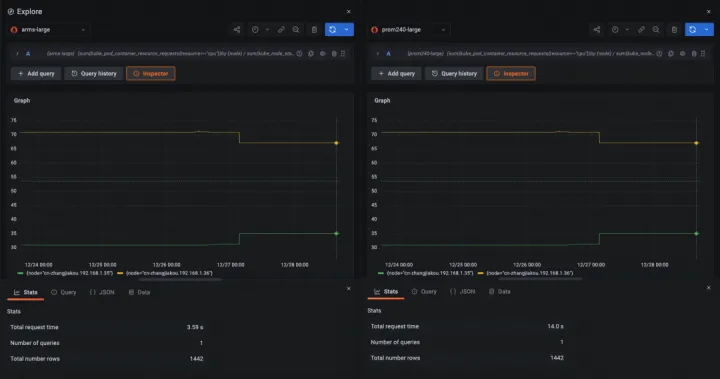720x379 pixels.
Task: Click legend scrollbar under prom240-large graph
Action: (x=540, y=279)
